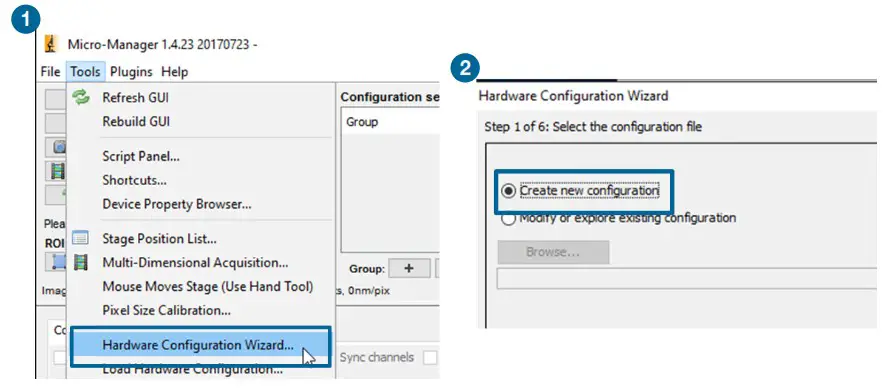The width and height of the screenshot is (883, 388).
Task: Close the open Tools menu header
Action: pyautogui.click(x=86, y=72)
